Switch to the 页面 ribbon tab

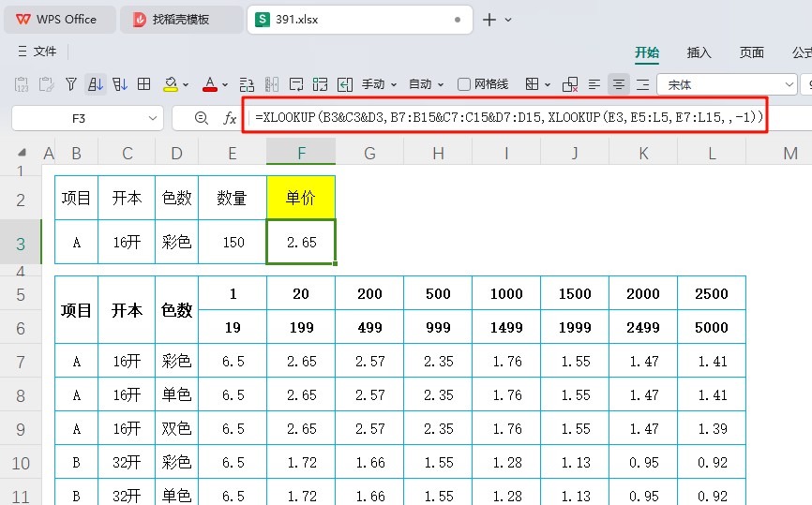751,52
